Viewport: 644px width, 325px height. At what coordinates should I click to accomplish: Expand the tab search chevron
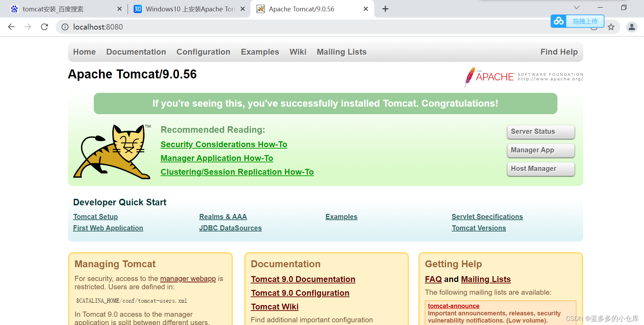pyautogui.click(x=577, y=8)
